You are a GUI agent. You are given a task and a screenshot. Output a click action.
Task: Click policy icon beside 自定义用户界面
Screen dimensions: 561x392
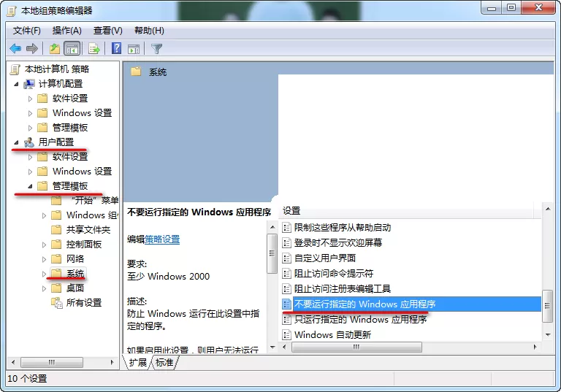pos(286,258)
